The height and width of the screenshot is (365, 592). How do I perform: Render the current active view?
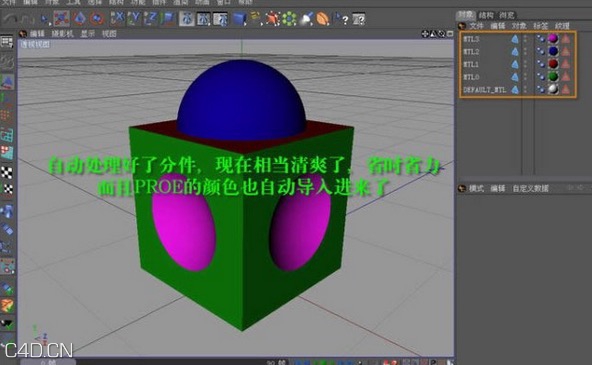tap(187, 18)
